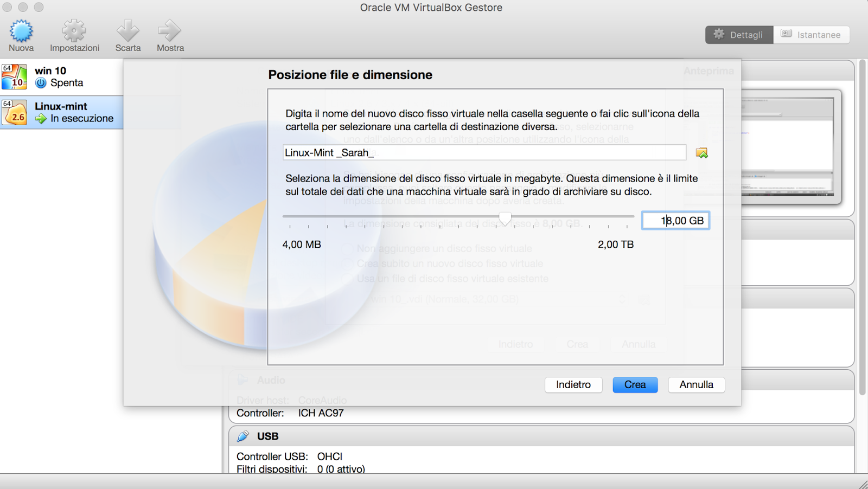The height and width of the screenshot is (489, 868).
Task: Switch to the Istantanee tab
Action: point(812,35)
